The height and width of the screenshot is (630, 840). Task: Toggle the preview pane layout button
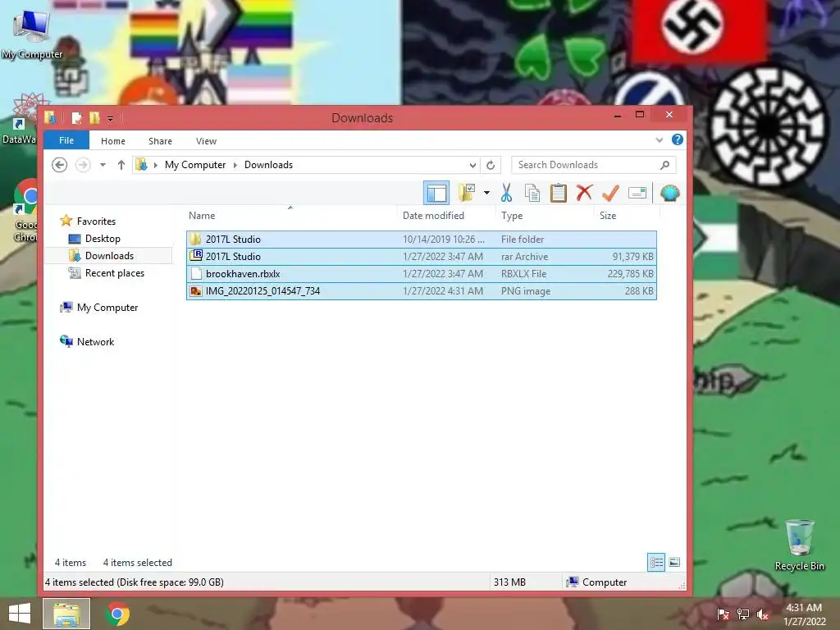point(436,193)
